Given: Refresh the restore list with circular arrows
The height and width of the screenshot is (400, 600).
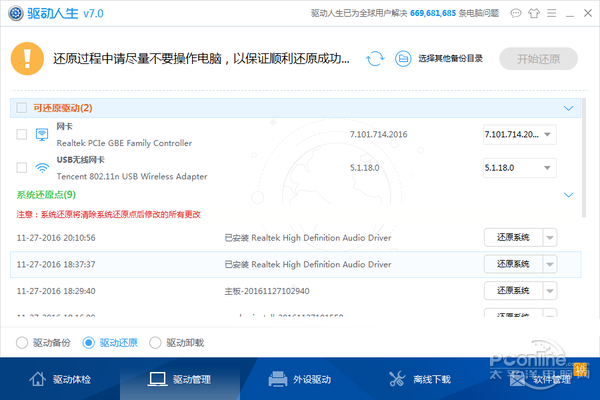Looking at the screenshot, I should click(375, 59).
